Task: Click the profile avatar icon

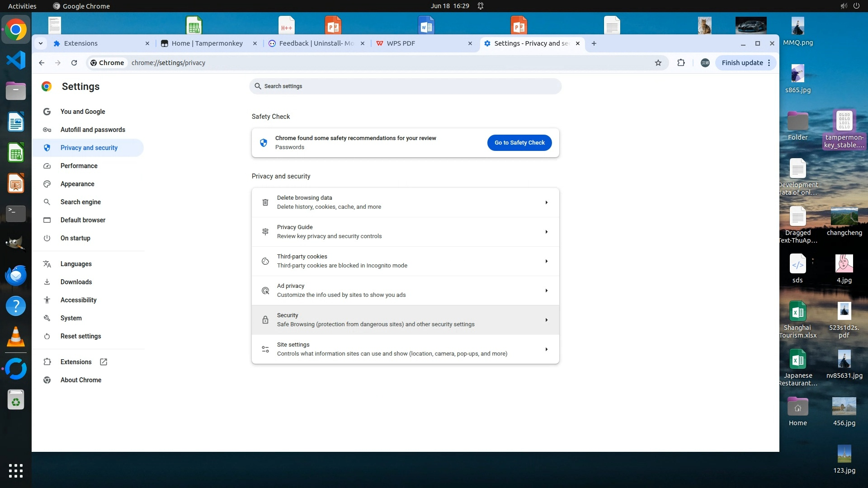Action: click(705, 63)
